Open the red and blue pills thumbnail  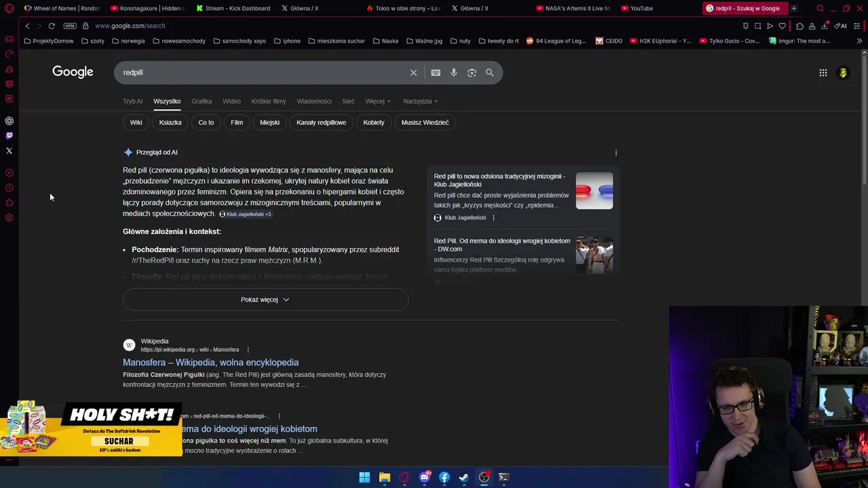click(594, 190)
